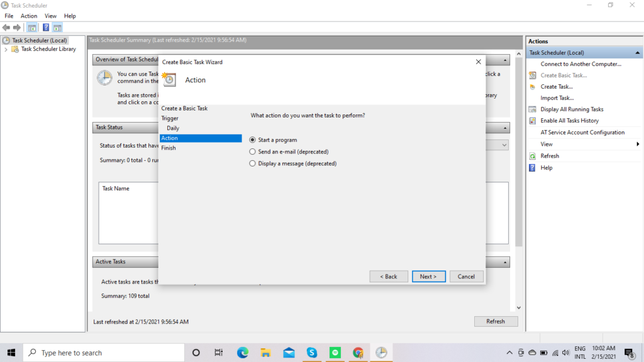Open the task status period dropdown
The image size is (644, 362).
[504, 145]
